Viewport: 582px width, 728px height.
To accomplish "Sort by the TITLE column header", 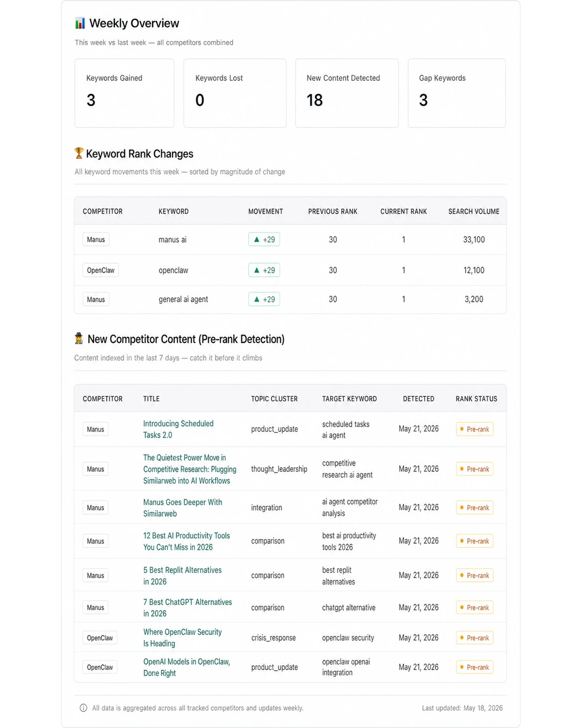I will click(x=151, y=399).
